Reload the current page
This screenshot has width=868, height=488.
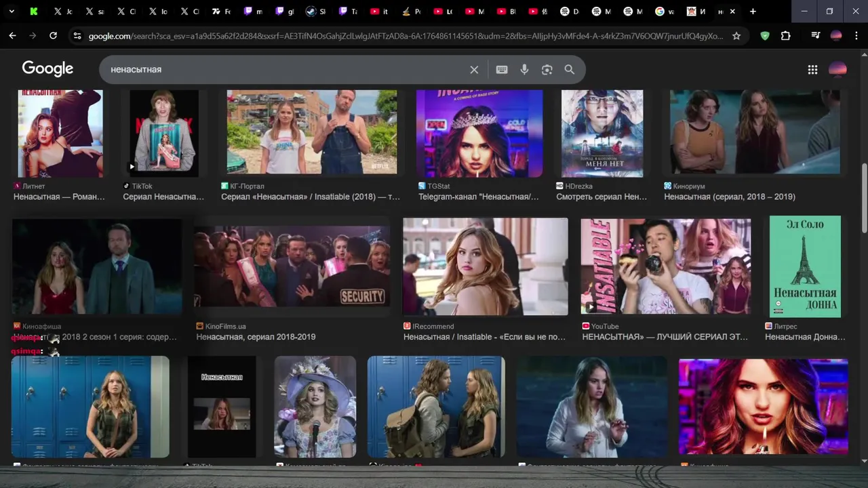point(53,36)
